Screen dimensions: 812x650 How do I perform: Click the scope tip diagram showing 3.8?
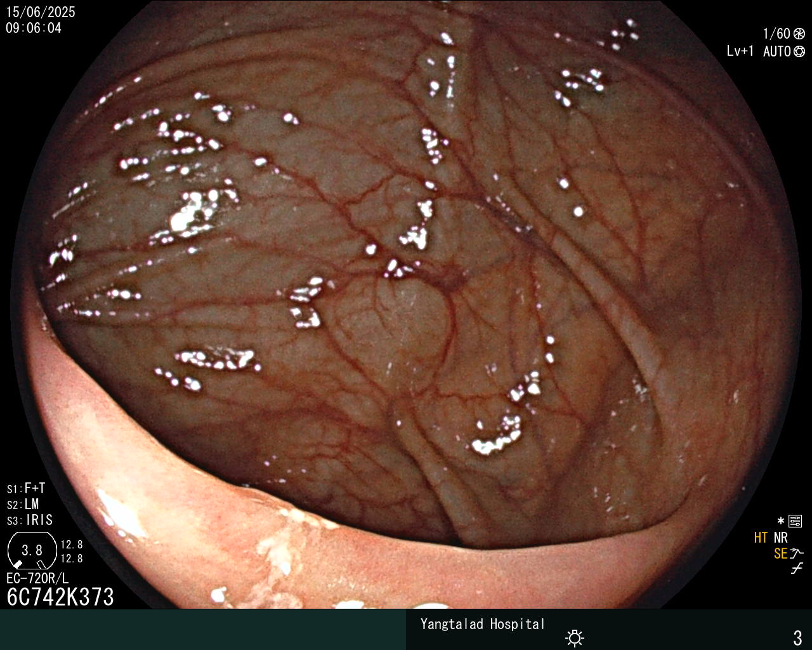coord(32,550)
